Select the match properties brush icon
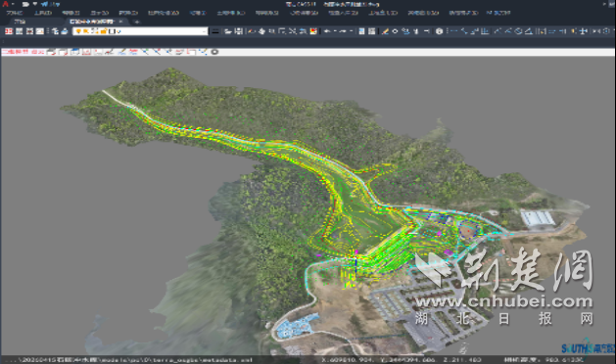 pos(385,31)
